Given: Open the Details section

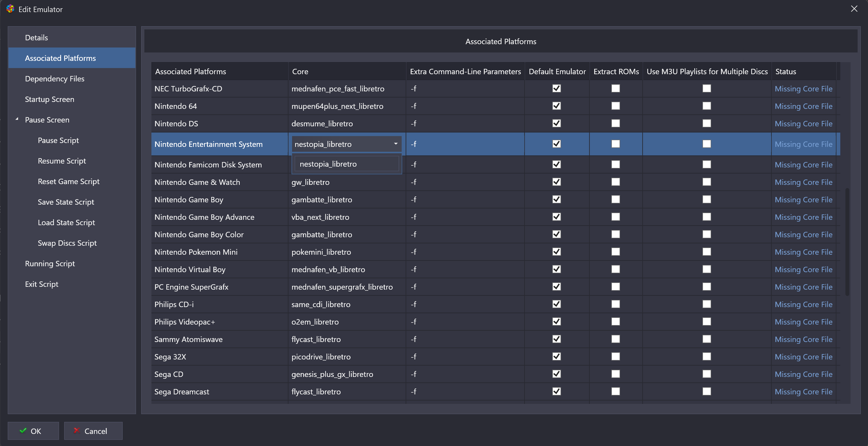Looking at the screenshot, I should click(x=72, y=37).
